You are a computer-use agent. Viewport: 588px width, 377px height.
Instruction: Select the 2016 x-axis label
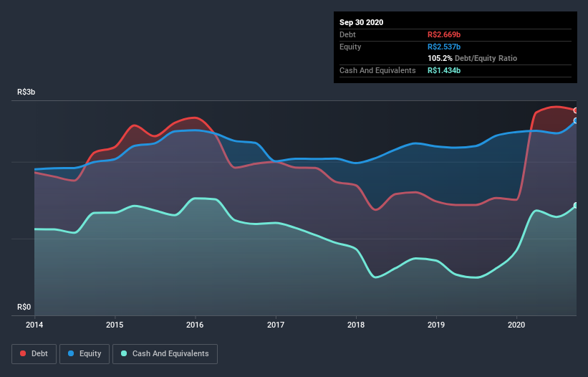[195, 325]
